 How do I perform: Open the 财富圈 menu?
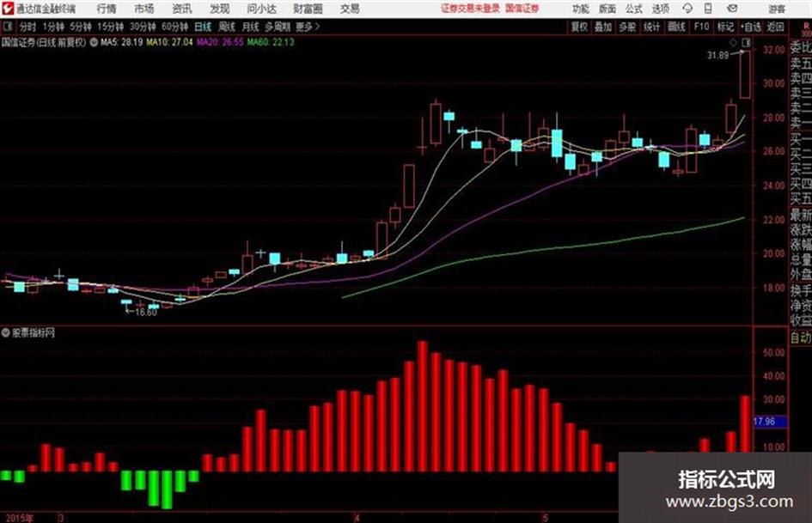[308, 9]
